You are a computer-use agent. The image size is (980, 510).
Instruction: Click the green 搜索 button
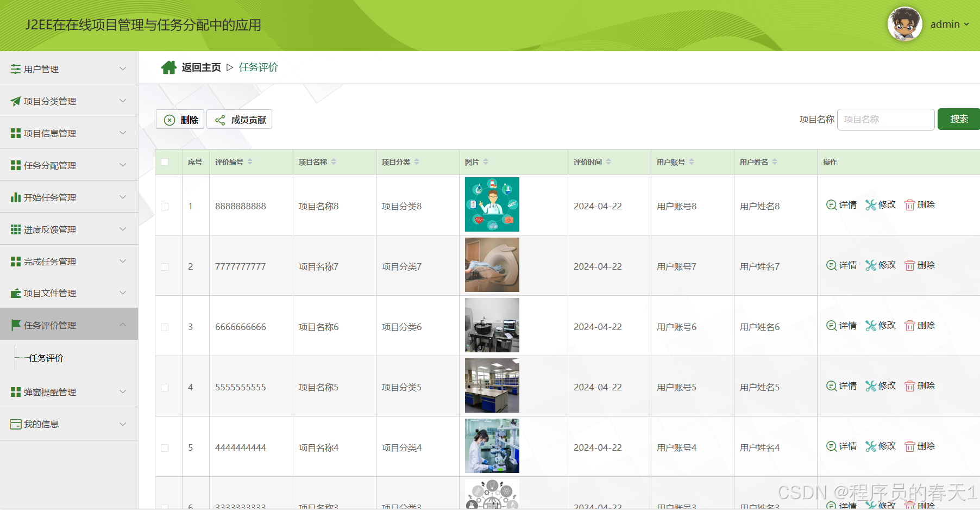[959, 119]
